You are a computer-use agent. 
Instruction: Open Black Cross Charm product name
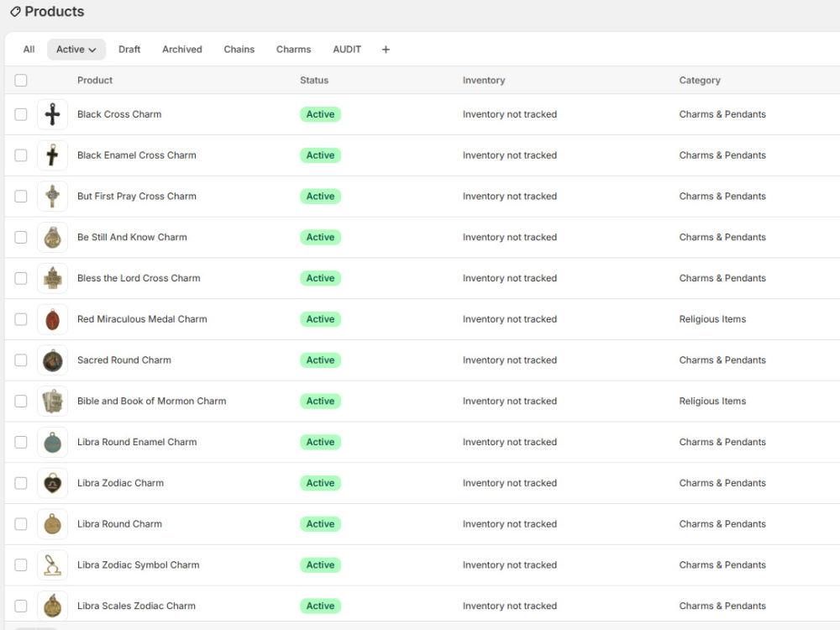tap(119, 114)
